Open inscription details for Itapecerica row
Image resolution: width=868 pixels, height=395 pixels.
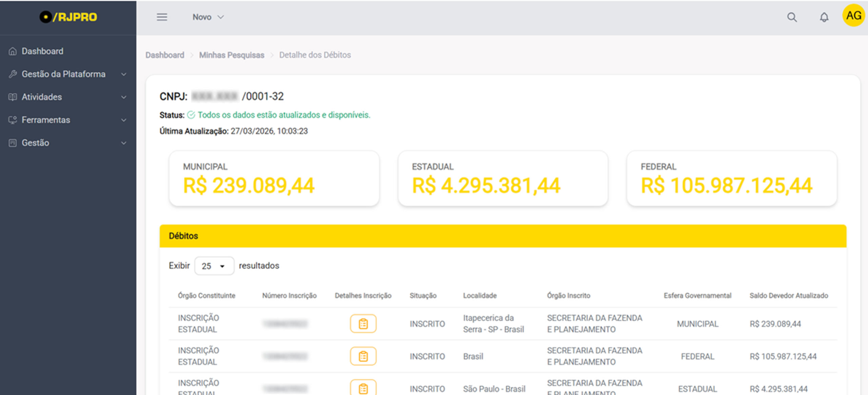click(363, 323)
